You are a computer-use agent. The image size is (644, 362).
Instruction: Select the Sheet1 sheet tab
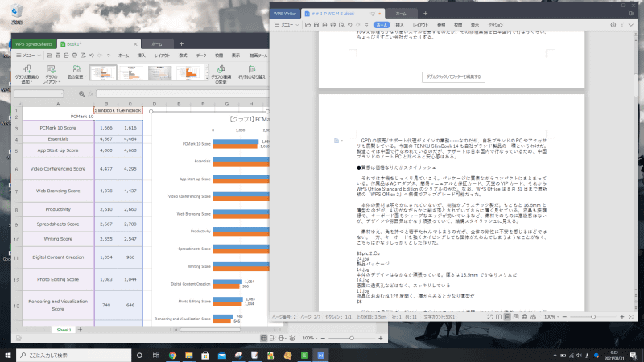coord(64,330)
